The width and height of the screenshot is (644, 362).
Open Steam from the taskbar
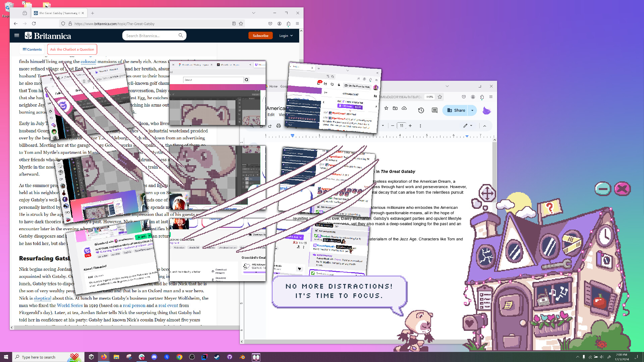coord(217,357)
